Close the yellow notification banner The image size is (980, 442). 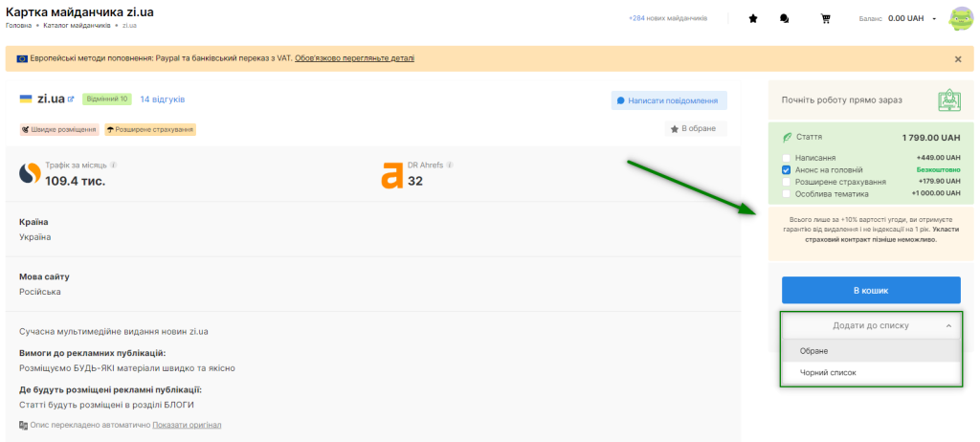pyautogui.click(x=958, y=58)
